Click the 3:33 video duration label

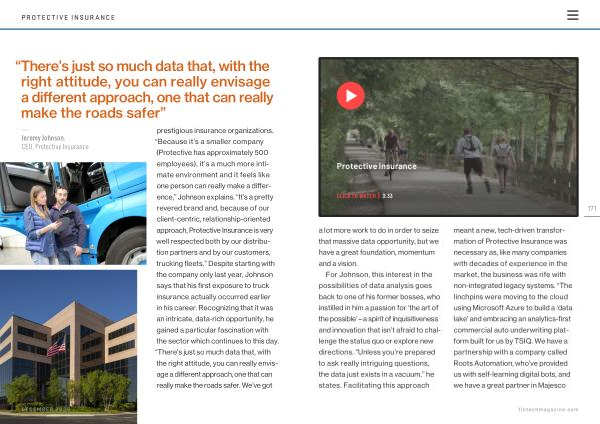tap(388, 196)
